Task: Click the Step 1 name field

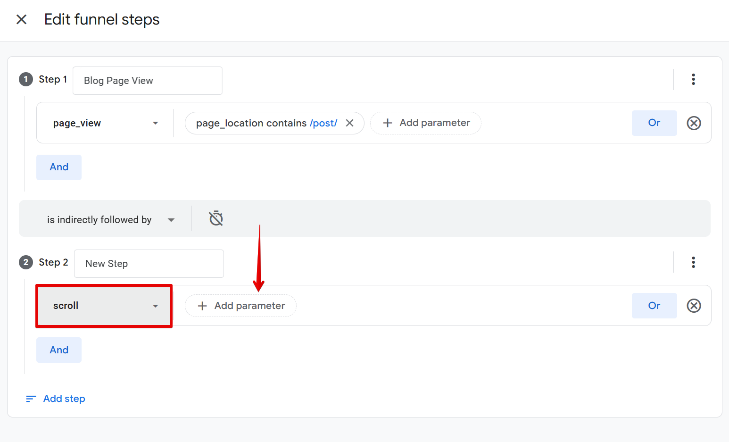Action: (147, 80)
